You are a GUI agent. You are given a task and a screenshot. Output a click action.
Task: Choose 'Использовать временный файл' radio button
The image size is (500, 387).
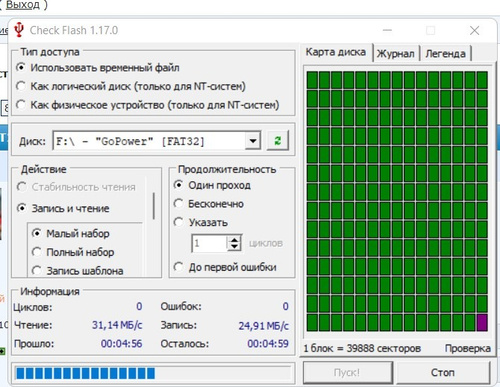97,68
